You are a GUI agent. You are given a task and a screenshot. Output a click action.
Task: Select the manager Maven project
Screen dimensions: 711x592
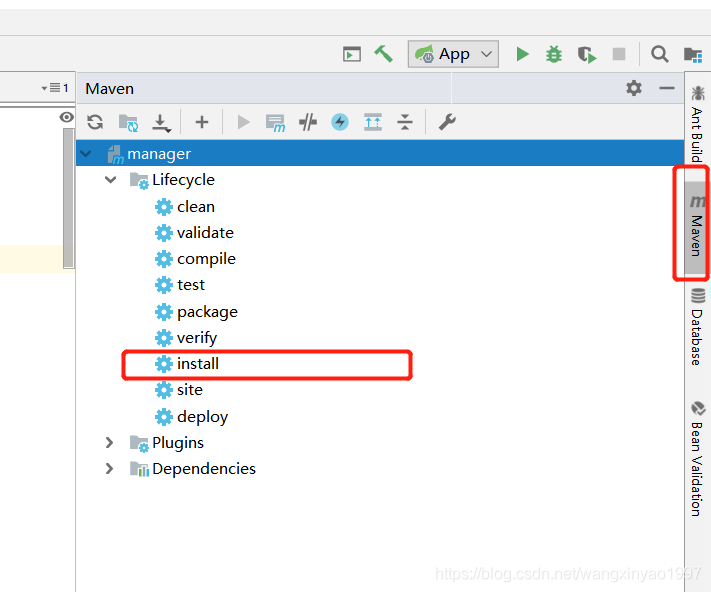[x=380, y=154]
